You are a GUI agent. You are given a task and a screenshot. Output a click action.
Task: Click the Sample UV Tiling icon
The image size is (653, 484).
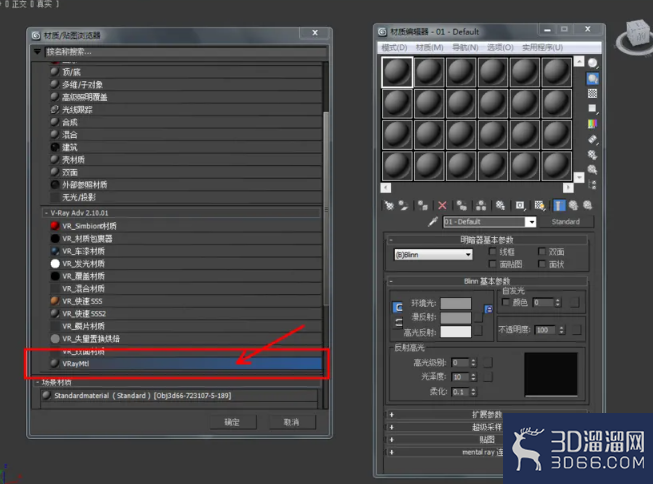[592, 109]
